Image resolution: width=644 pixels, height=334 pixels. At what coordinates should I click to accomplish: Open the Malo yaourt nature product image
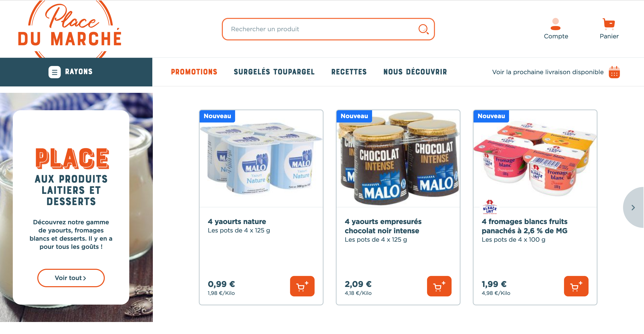coord(261,159)
